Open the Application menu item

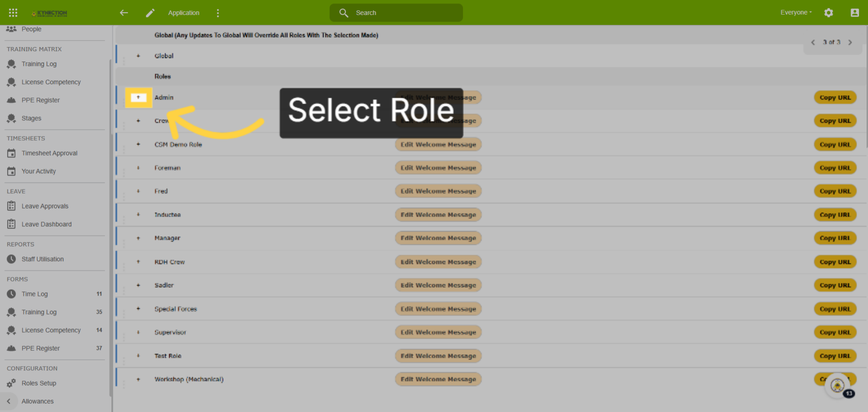[x=184, y=13]
